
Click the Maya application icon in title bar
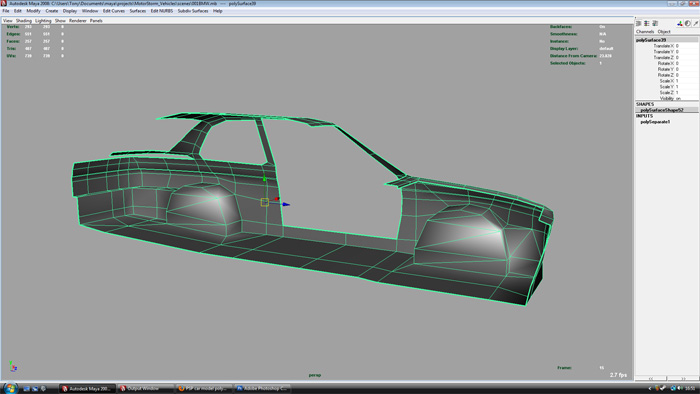[x=4, y=3]
